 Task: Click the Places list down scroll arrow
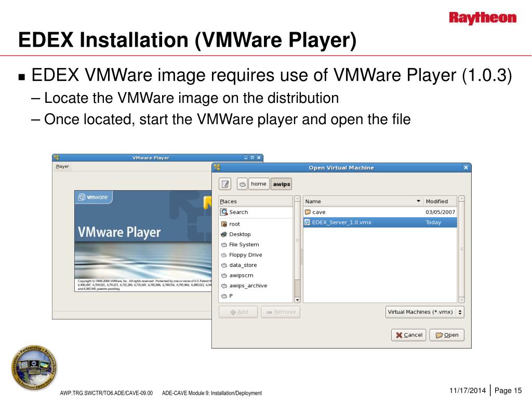pyautogui.click(x=298, y=300)
